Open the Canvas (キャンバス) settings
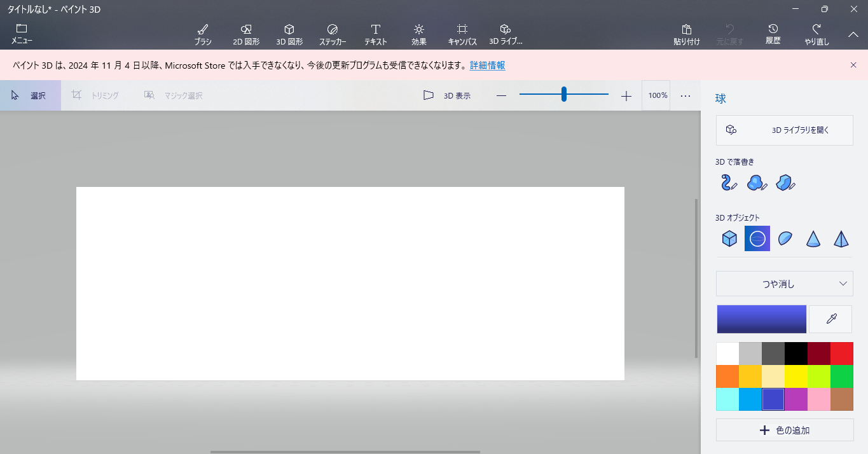 click(462, 34)
